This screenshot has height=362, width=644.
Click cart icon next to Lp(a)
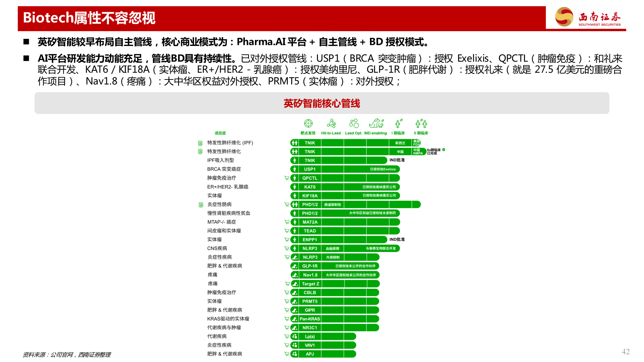pos(286,336)
